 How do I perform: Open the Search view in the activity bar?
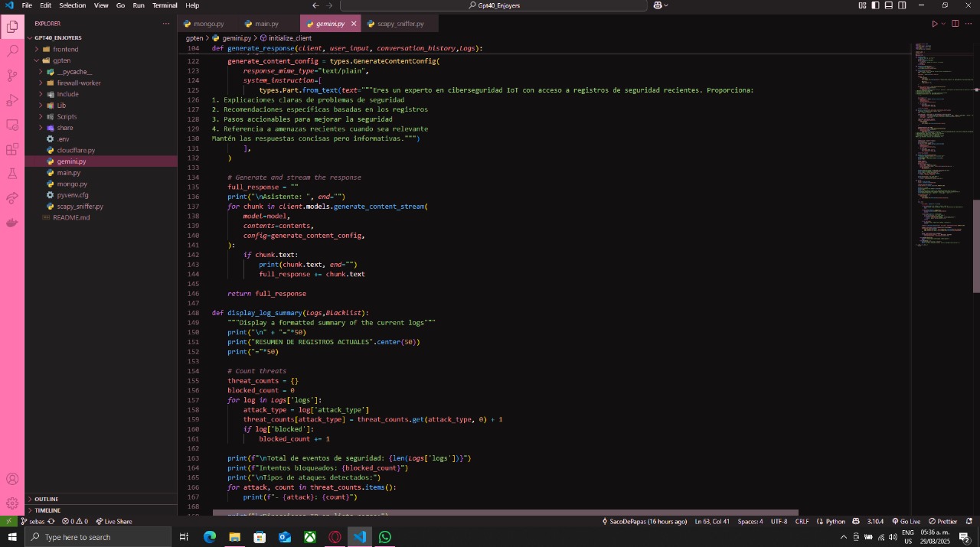(x=12, y=51)
